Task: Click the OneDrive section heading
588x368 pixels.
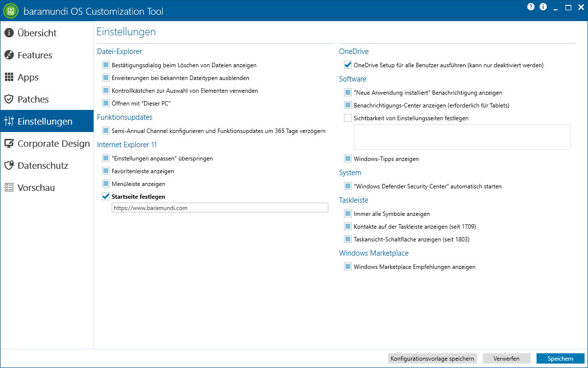Action: click(354, 51)
